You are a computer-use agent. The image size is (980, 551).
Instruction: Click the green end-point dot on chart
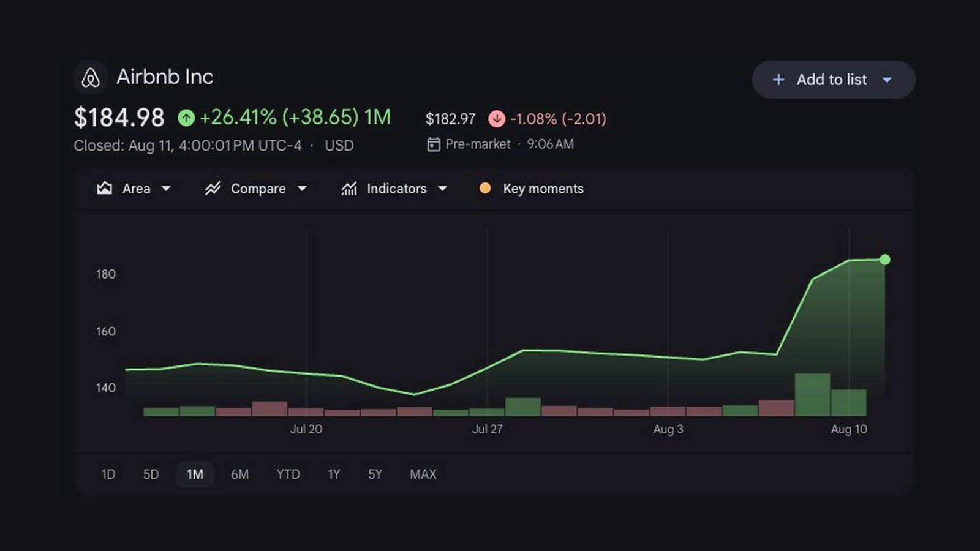[885, 260]
